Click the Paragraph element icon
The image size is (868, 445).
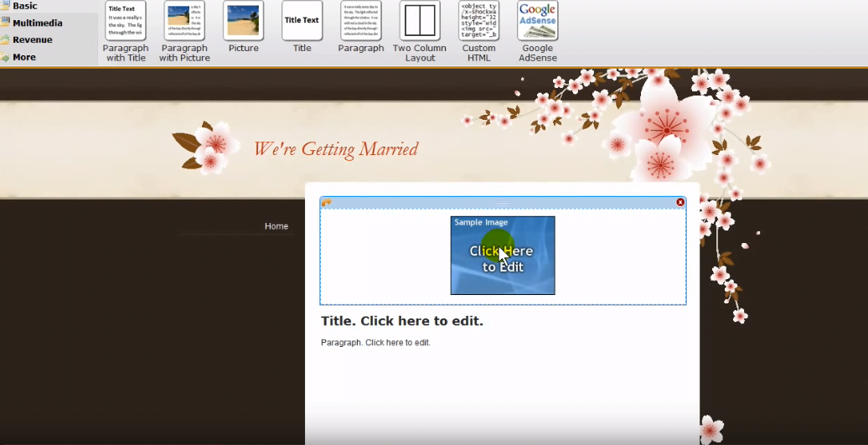[360, 21]
